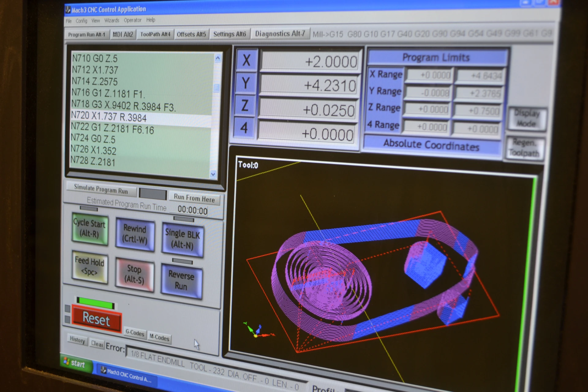Click the Reverse Run button
Screen dimensions: 588x392
(x=181, y=281)
